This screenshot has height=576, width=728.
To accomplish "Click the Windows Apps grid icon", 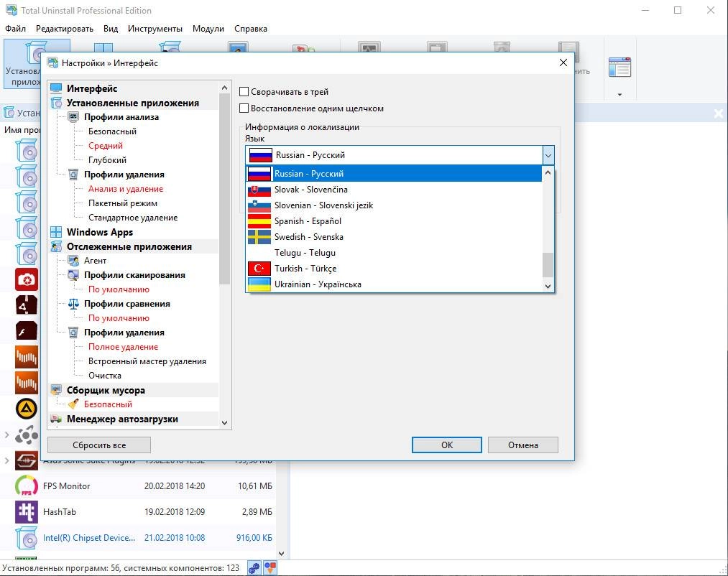I will (x=56, y=232).
